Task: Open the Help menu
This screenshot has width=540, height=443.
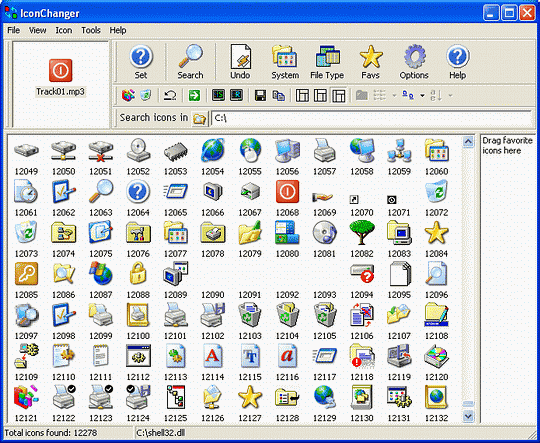Action: (118, 30)
